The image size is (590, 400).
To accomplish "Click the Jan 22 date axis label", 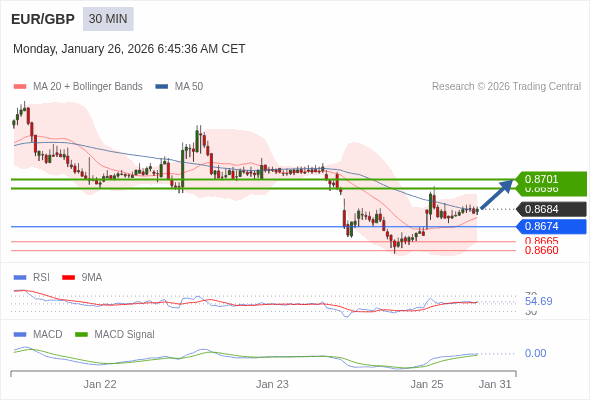I will (x=100, y=384).
